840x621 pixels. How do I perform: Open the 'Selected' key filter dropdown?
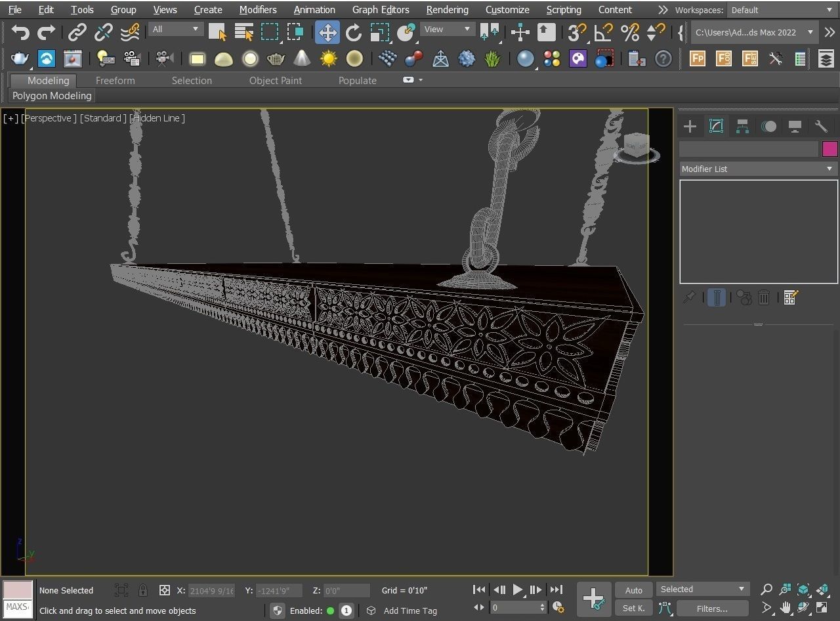pos(703,589)
